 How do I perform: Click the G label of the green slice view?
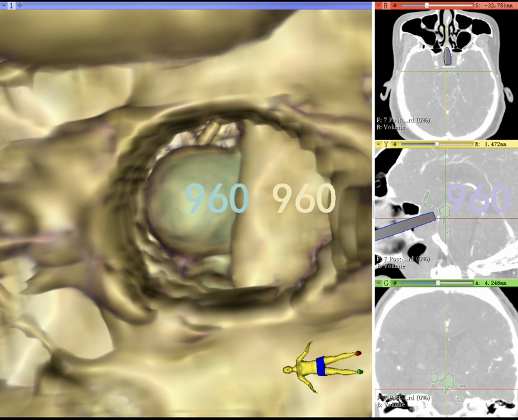[386, 282]
